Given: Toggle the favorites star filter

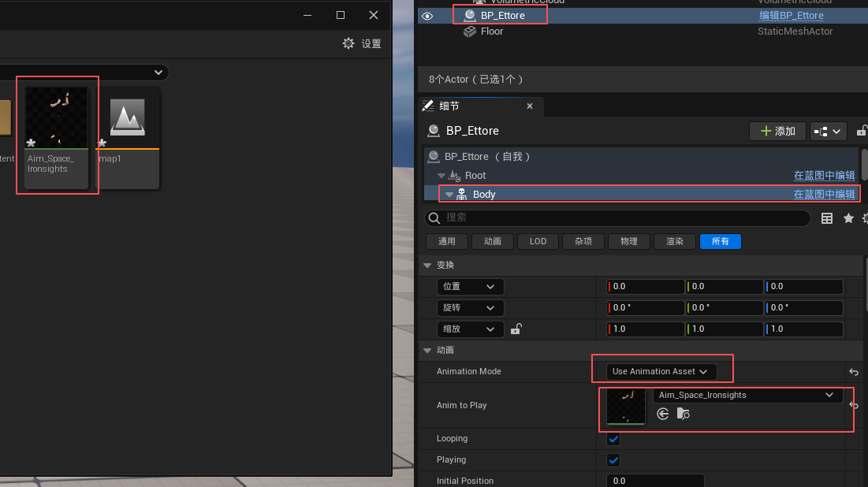Looking at the screenshot, I should (848, 218).
